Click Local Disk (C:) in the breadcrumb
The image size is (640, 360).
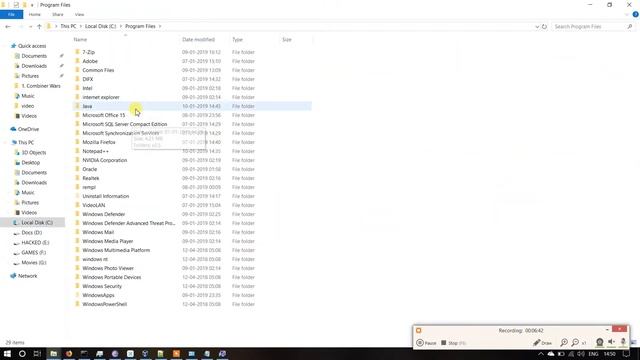tap(100, 26)
